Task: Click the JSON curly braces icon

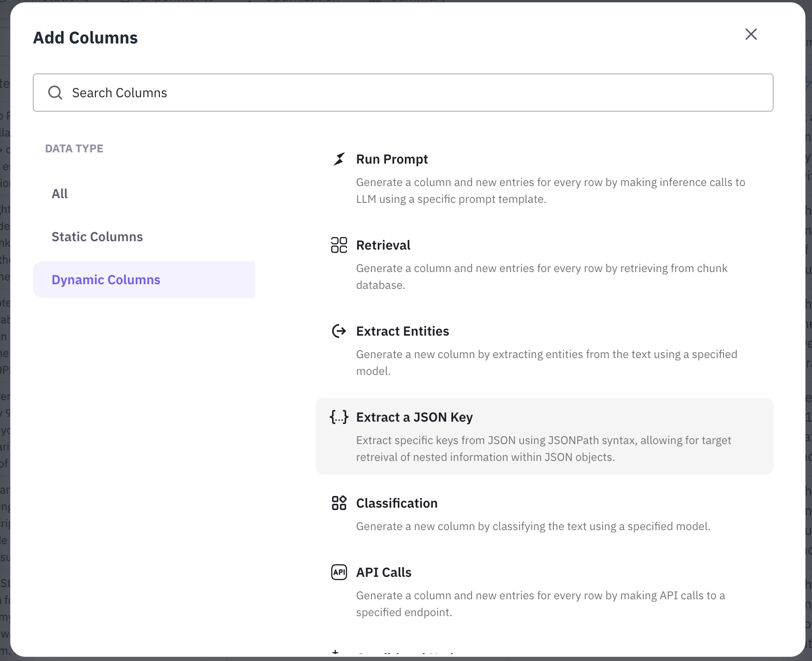Action: coord(339,417)
